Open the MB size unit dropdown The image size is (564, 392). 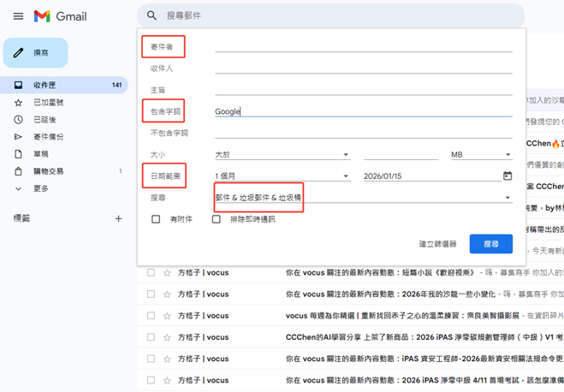tap(482, 155)
